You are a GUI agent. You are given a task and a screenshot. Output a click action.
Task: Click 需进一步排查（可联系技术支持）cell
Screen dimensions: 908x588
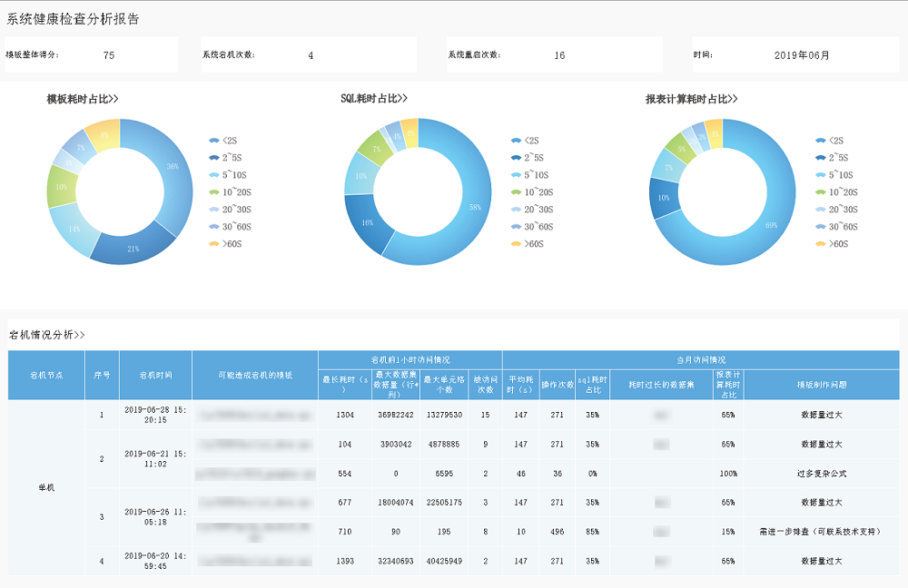[x=820, y=531]
